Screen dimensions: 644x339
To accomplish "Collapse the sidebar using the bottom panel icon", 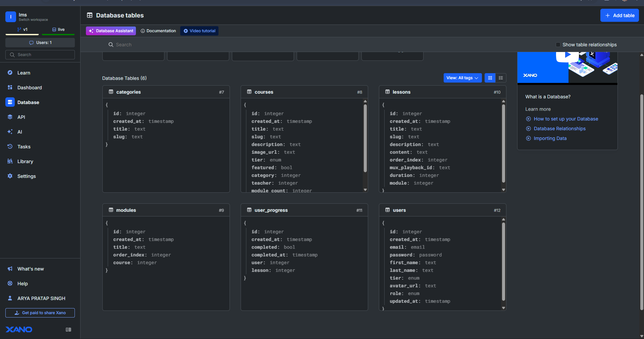I will [68, 330].
